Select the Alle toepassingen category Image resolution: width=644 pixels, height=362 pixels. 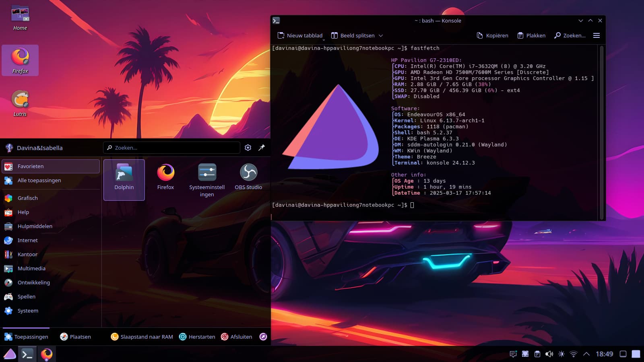tap(39, 180)
